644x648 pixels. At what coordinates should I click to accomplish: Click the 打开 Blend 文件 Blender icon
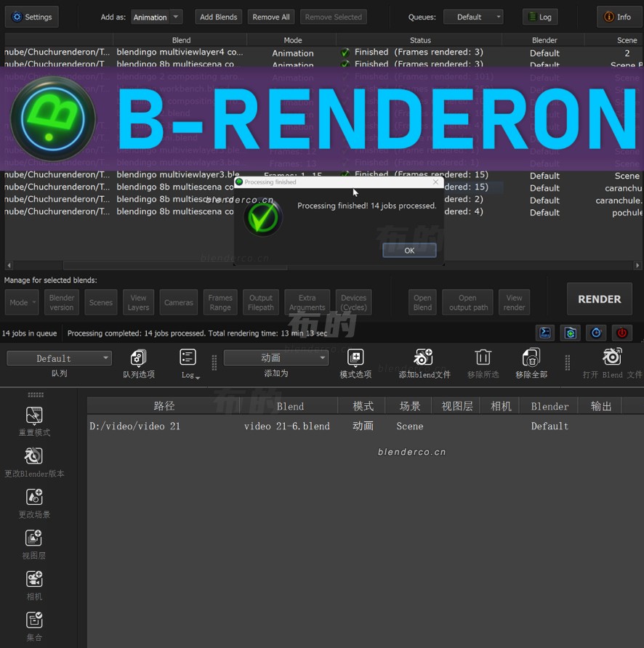612,357
